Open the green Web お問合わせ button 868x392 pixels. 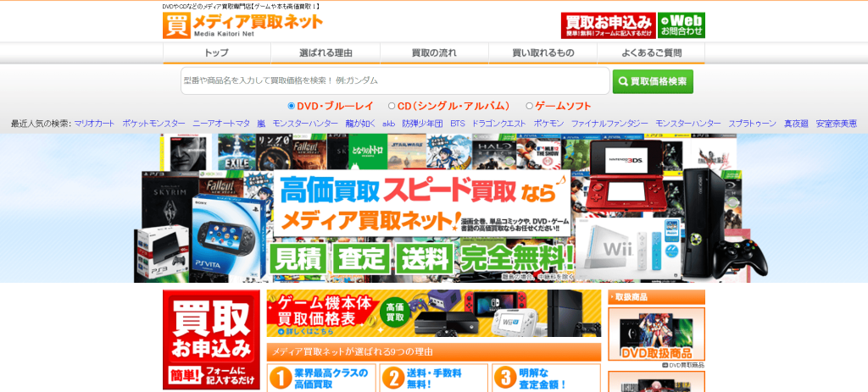(682, 25)
